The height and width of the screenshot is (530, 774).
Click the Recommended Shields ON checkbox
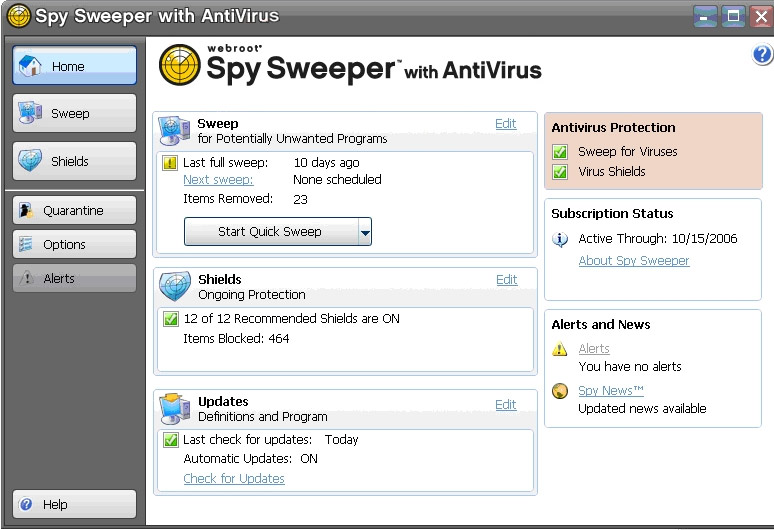170,319
